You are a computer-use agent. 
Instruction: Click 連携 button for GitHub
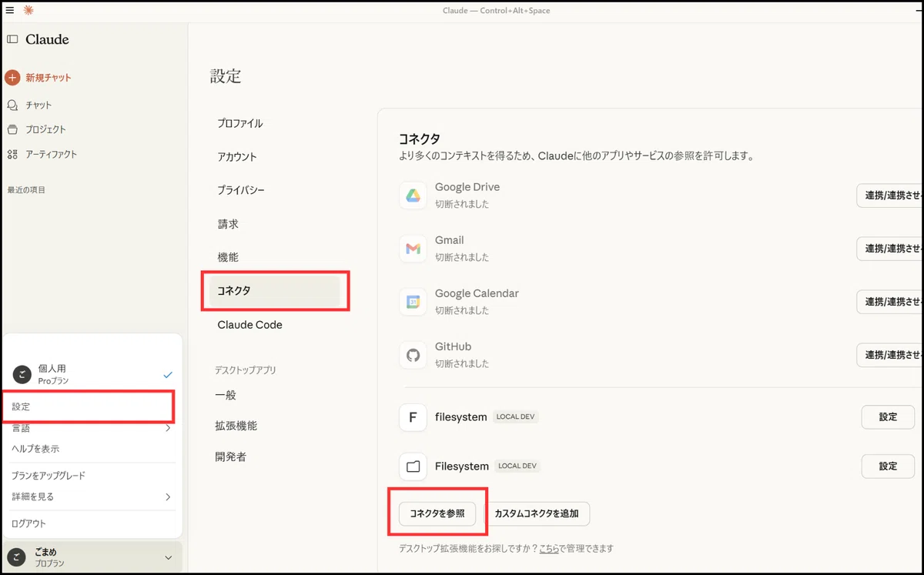pos(890,355)
